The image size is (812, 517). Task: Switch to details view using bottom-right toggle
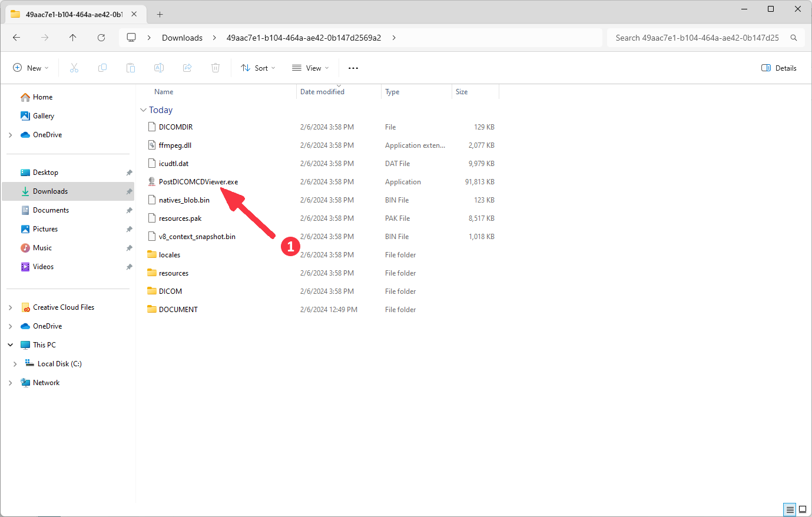tap(789, 509)
